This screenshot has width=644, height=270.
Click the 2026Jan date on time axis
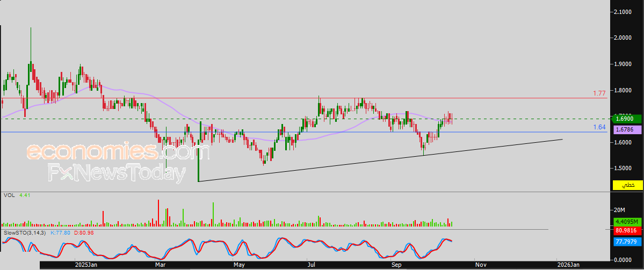click(568, 265)
